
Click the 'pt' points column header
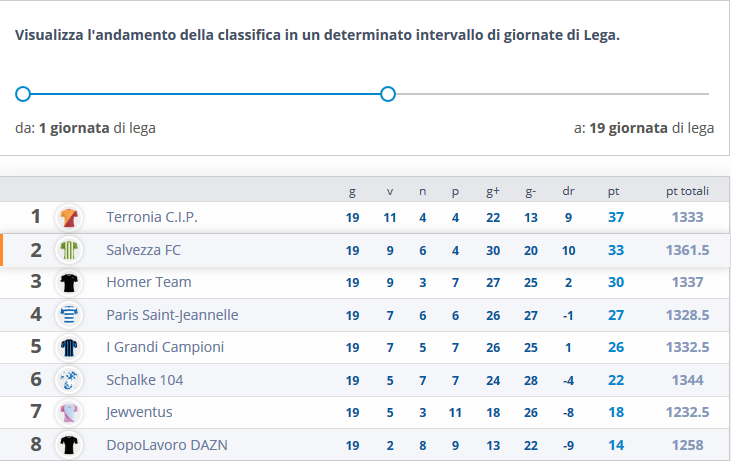(613, 191)
